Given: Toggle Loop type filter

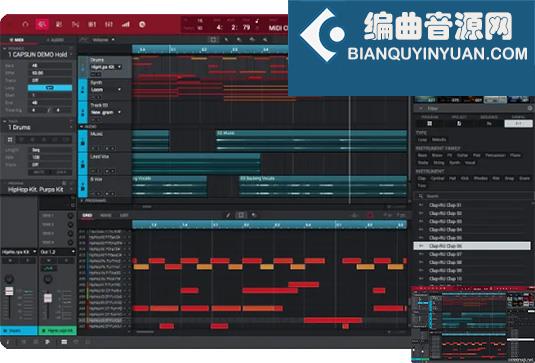Looking at the screenshot, I should (422, 140).
